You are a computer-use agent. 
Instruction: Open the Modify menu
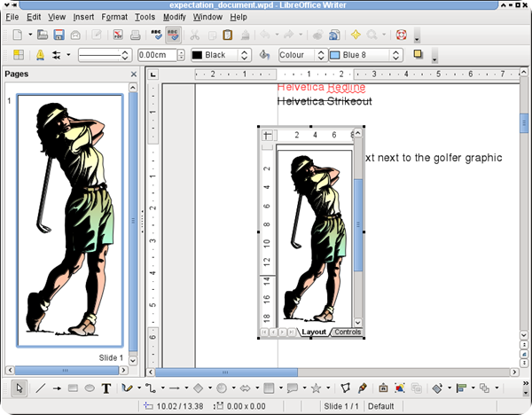tap(175, 17)
